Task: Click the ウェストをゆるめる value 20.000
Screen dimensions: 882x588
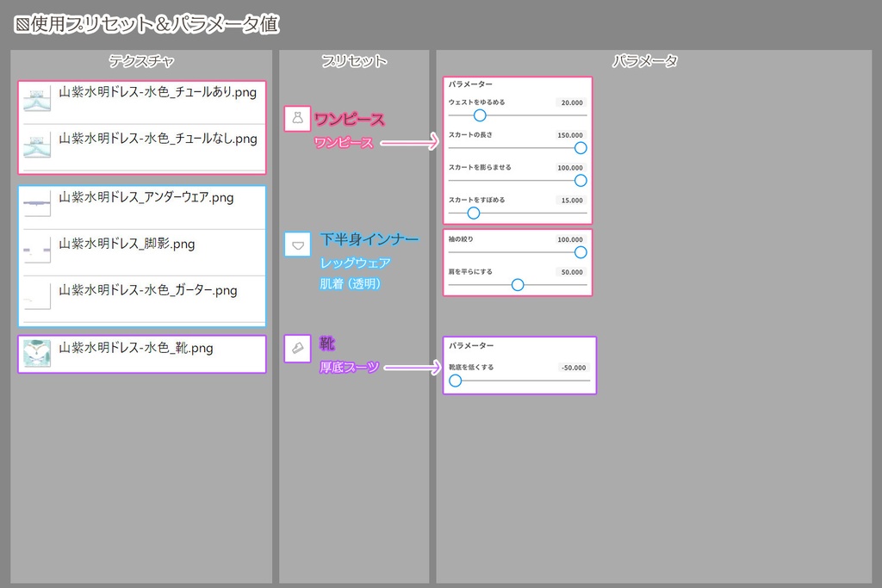Action: (x=572, y=102)
